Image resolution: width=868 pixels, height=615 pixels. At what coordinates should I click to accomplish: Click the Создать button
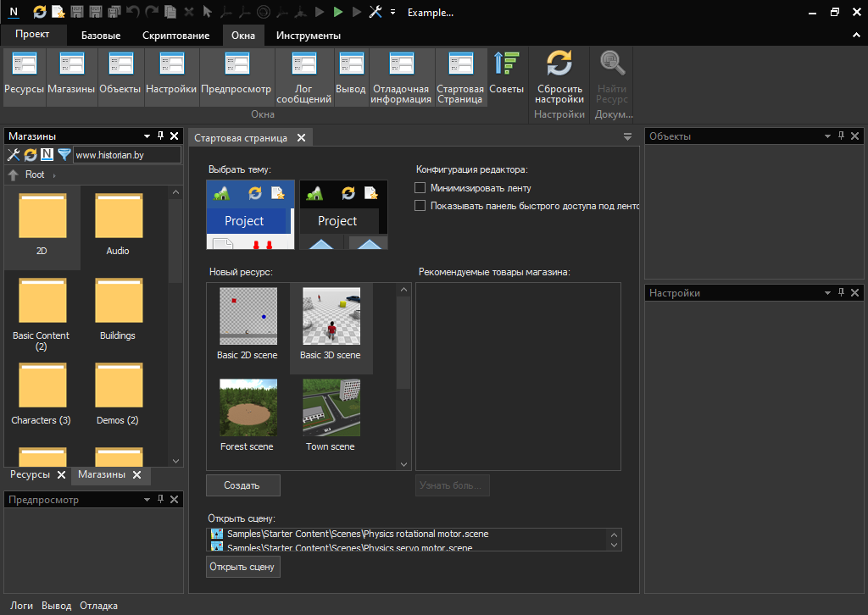tap(242, 485)
